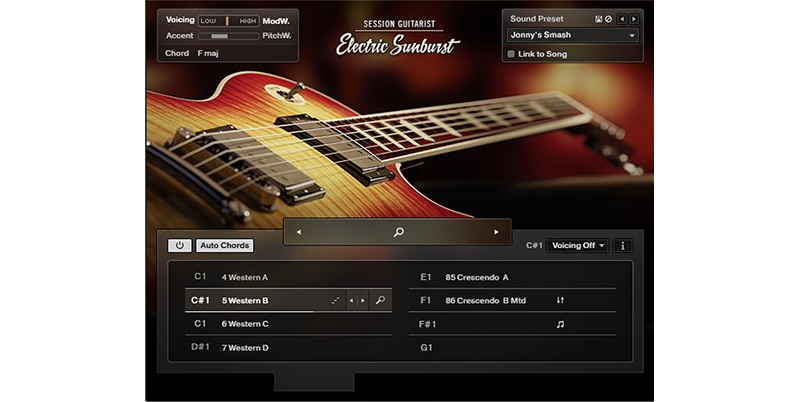The width and height of the screenshot is (800, 402).
Task: Click the dotted icon in Western B row
Action: point(335,300)
